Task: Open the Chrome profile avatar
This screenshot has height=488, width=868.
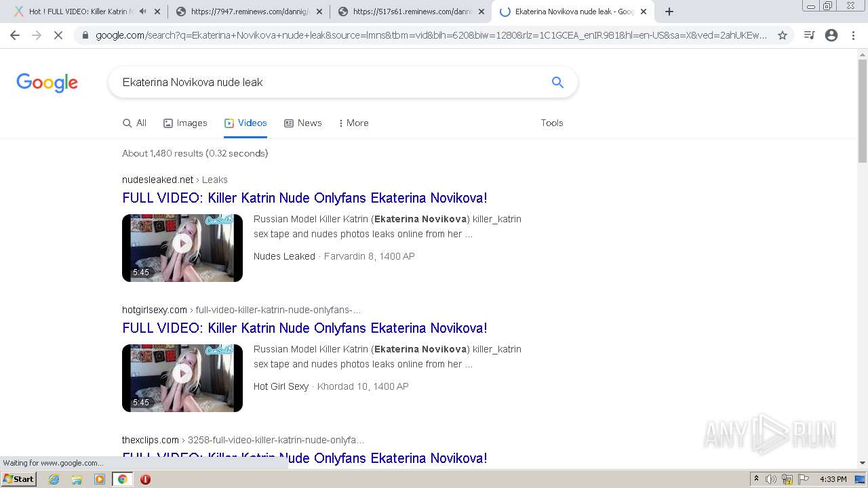Action: coord(831,35)
